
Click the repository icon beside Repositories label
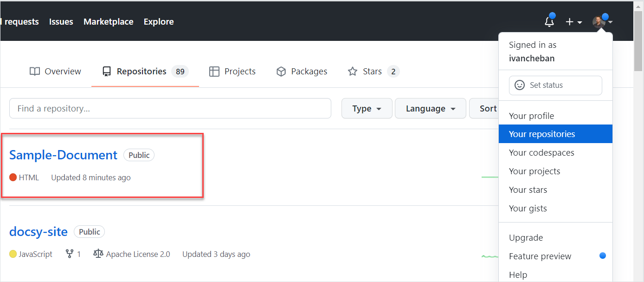tap(106, 71)
